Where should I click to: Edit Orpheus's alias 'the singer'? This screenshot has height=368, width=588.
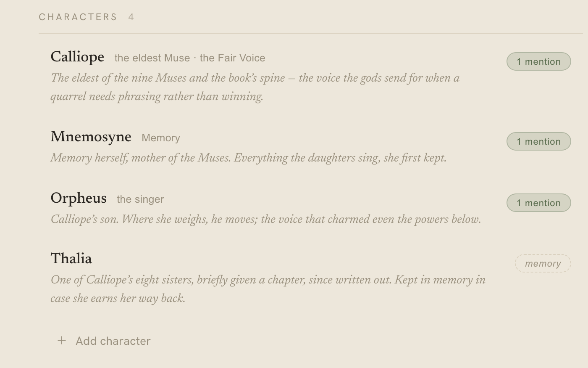(x=140, y=199)
